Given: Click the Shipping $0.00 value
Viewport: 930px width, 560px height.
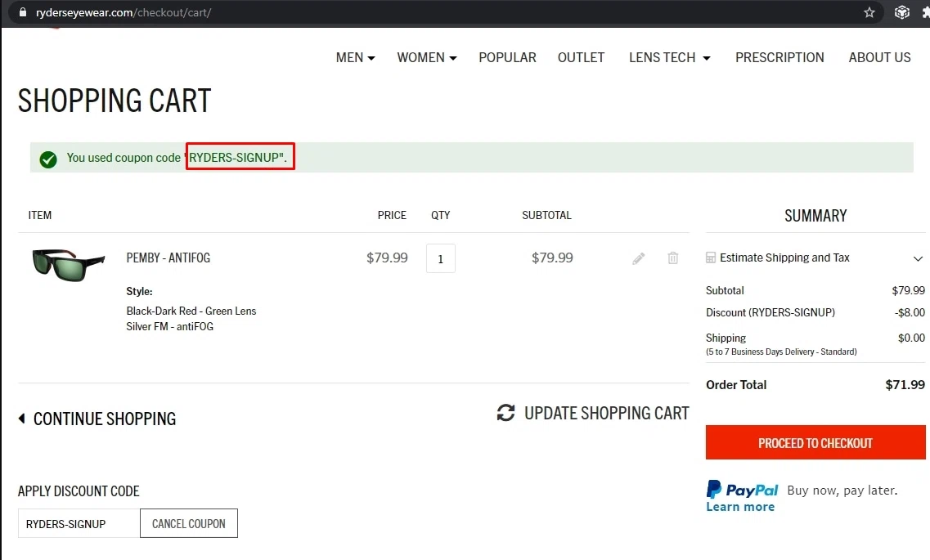Looking at the screenshot, I should (x=911, y=338).
